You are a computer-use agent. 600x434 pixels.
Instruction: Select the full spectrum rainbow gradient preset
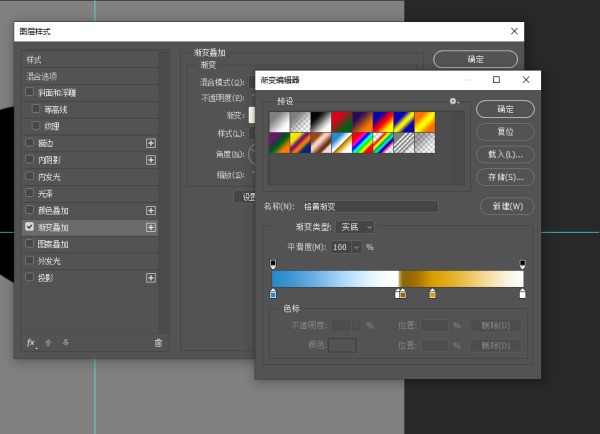click(x=362, y=143)
